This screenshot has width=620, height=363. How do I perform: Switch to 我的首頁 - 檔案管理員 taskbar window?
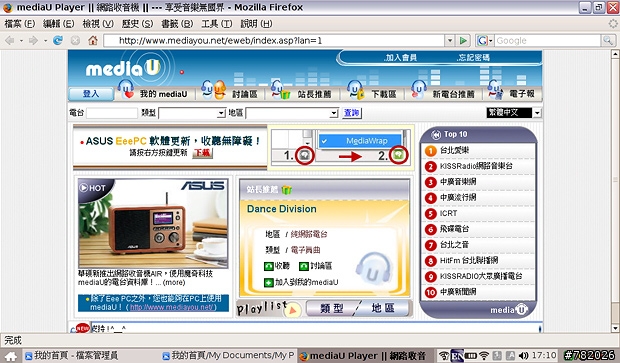71,355
